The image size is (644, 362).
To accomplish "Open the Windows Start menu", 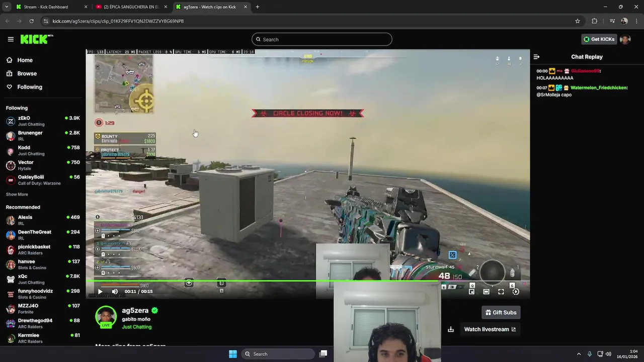I will 233,354.
